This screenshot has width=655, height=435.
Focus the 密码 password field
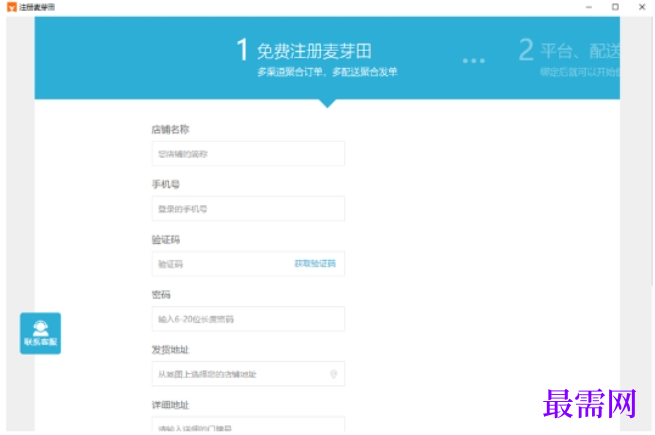[x=248, y=319]
